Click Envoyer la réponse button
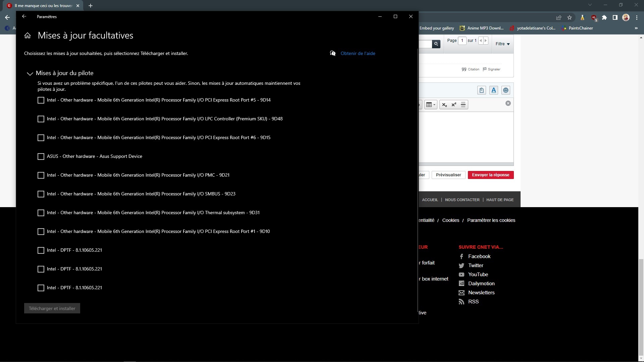Image resolution: width=644 pixels, height=362 pixels. coord(490,175)
